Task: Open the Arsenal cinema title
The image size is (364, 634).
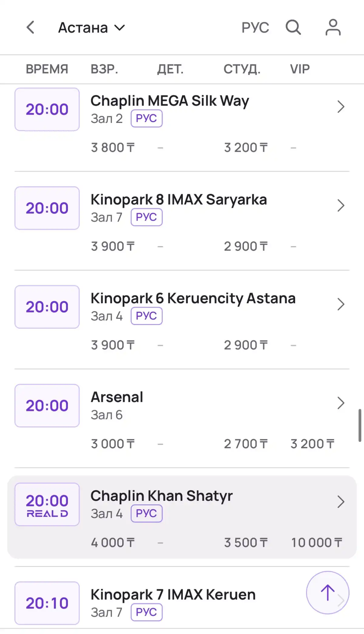Action: coord(117,397)
